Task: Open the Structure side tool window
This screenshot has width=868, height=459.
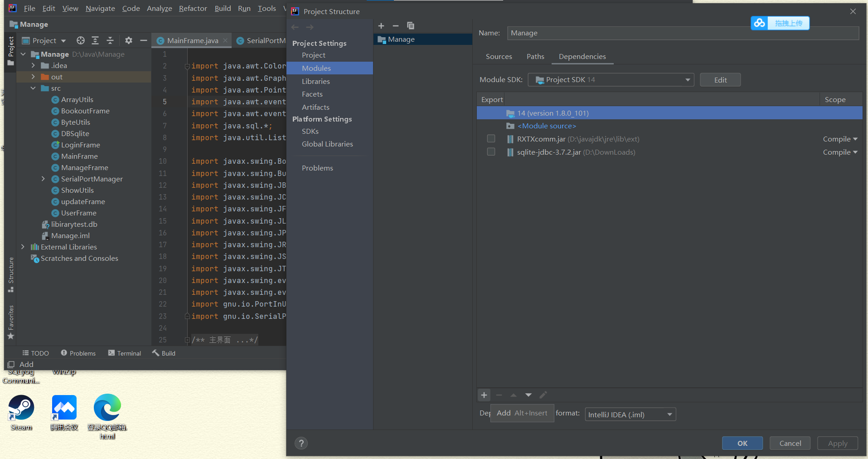Action: click(11, 274)
